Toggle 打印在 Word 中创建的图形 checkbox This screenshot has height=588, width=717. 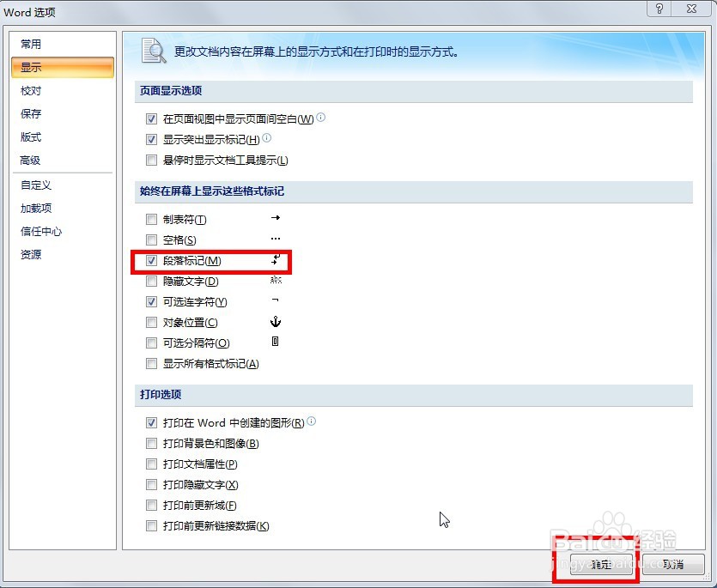pyautogui.click(x=151, y=423)
